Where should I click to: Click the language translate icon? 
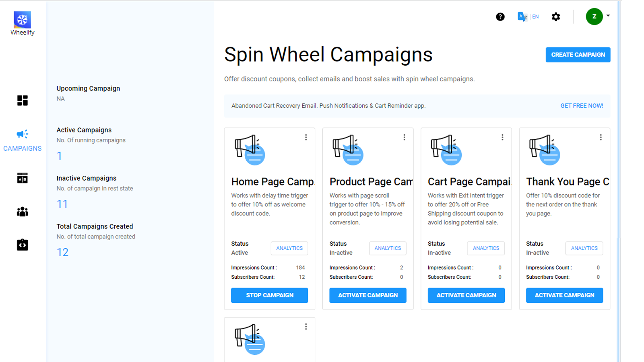522,16
